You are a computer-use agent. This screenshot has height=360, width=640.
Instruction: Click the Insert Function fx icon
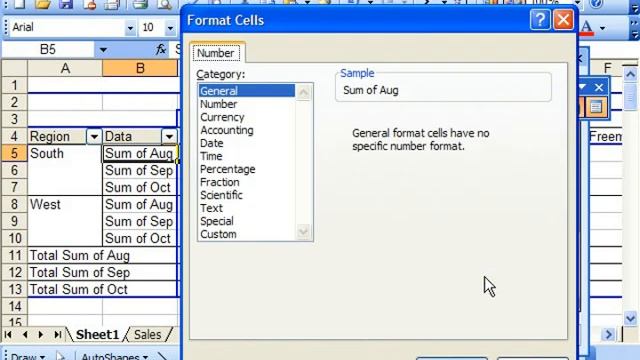click(x=161, y=49)
